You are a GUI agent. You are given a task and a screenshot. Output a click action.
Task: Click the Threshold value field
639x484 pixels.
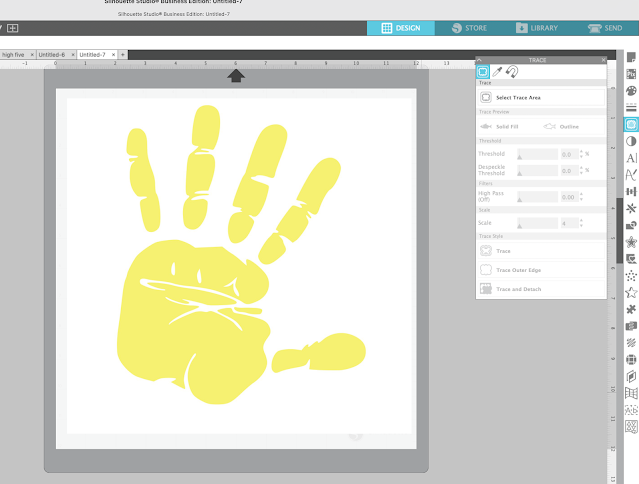569,154
